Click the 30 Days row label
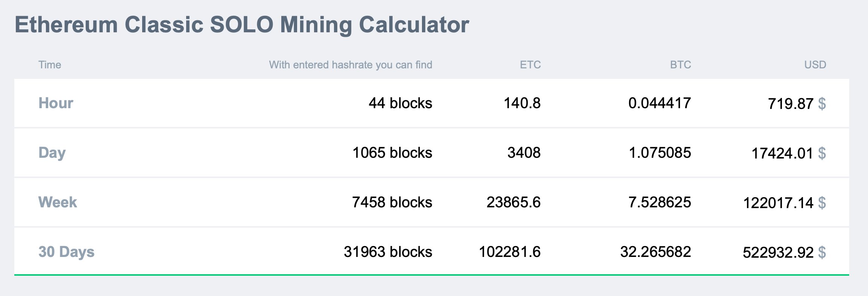 [66, 252]
